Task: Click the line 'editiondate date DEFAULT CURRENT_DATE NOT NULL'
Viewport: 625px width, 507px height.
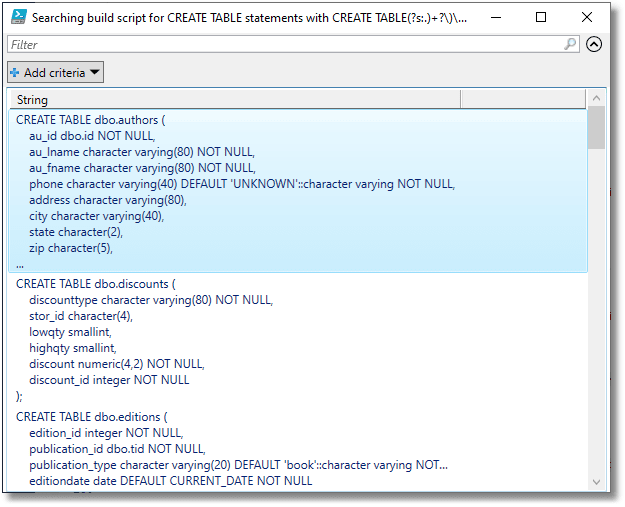Action: click(171, 481)
